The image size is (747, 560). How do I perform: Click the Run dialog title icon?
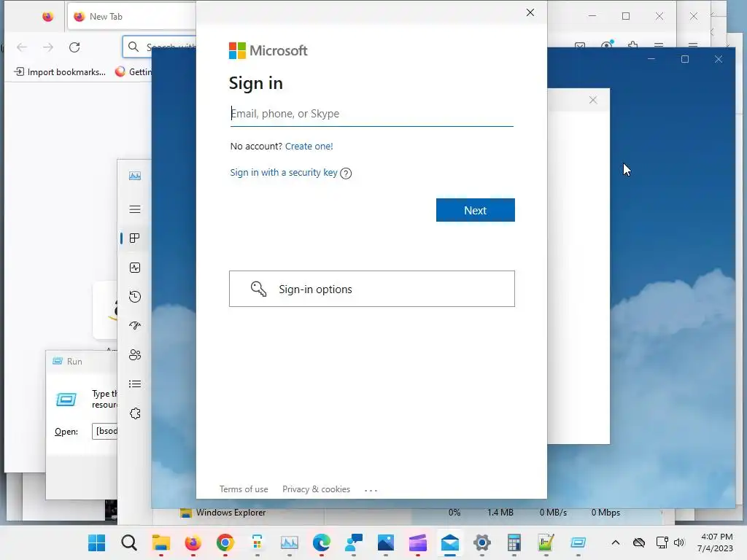[57, 361]
